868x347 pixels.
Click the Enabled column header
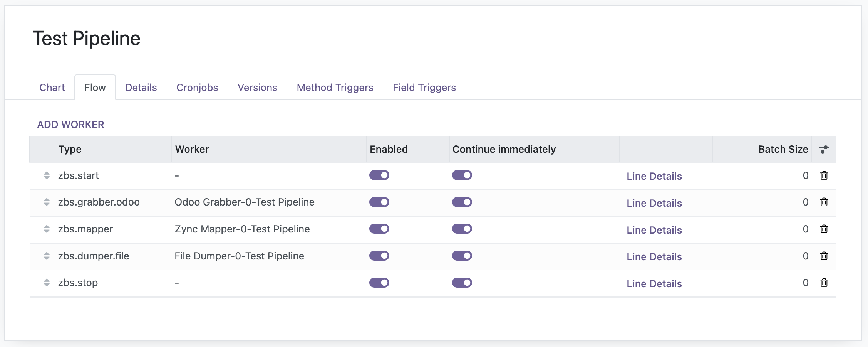point(408,149)
